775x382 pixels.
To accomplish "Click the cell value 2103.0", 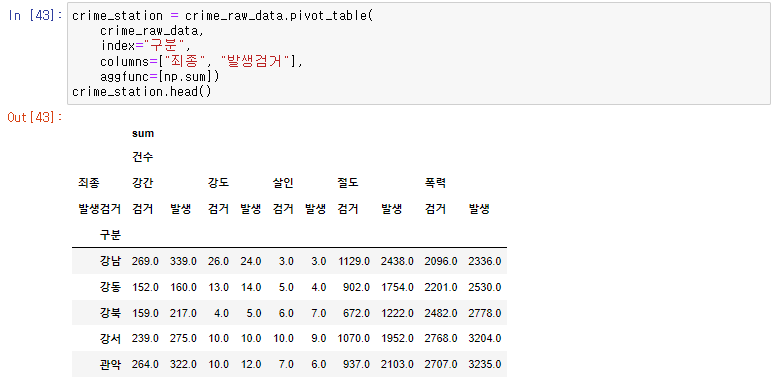I will click(x=397, y=364).
